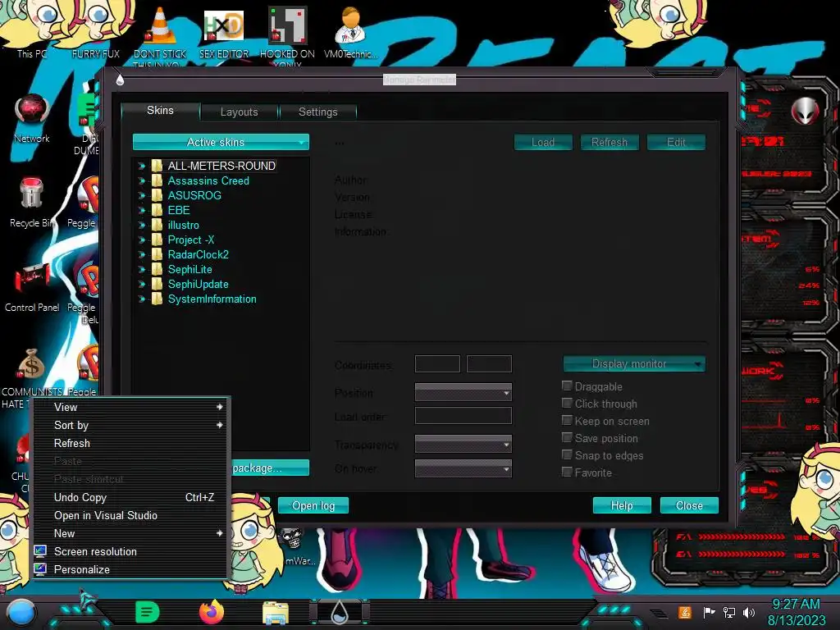840x630 pixels.
Task: Select the SephiLite skin folder
Action: (189, 269)
